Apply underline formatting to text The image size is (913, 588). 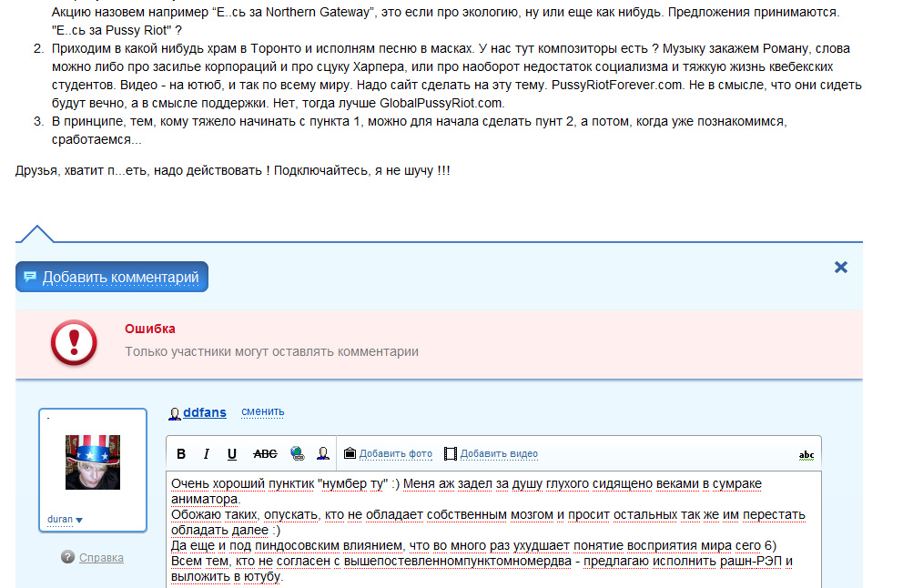(232, 454)
